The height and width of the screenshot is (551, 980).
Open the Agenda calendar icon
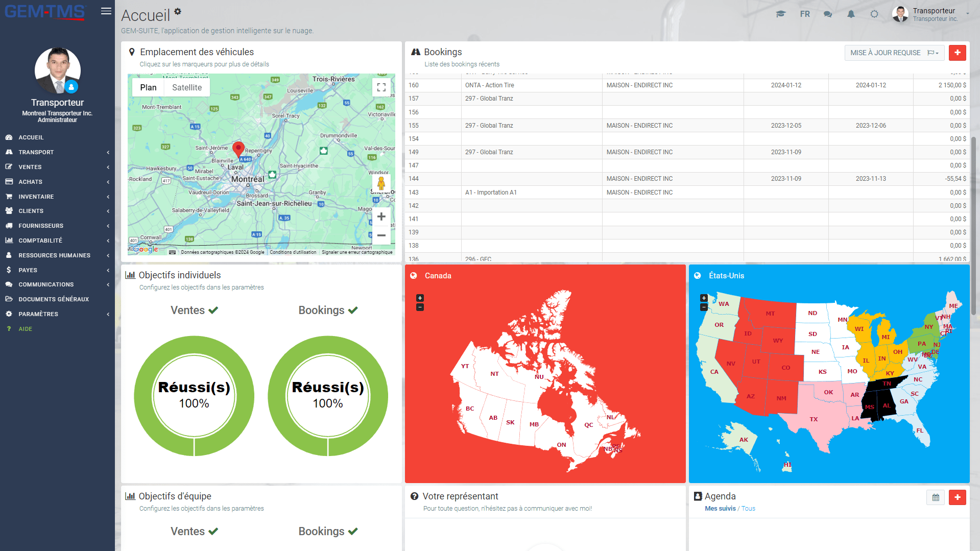coord(936,497)
